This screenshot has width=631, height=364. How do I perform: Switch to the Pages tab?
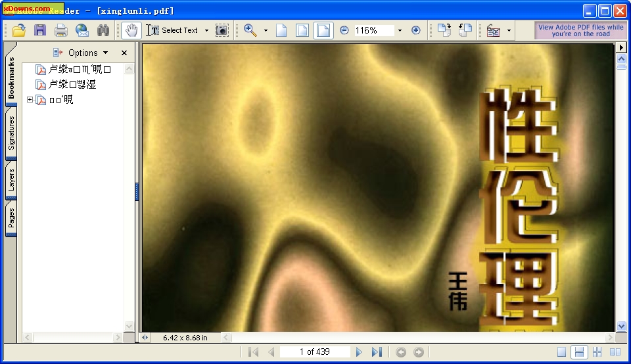[11, 217]
